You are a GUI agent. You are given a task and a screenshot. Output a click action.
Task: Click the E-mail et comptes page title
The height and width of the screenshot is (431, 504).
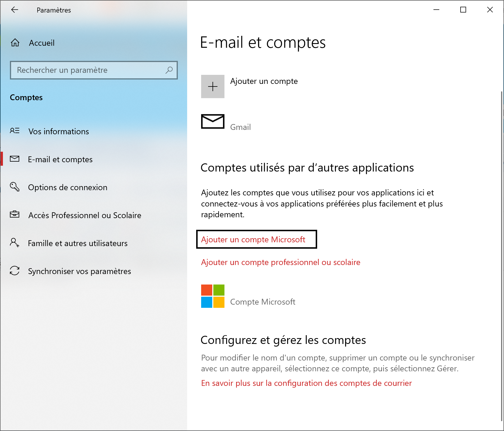click(263, 43)
